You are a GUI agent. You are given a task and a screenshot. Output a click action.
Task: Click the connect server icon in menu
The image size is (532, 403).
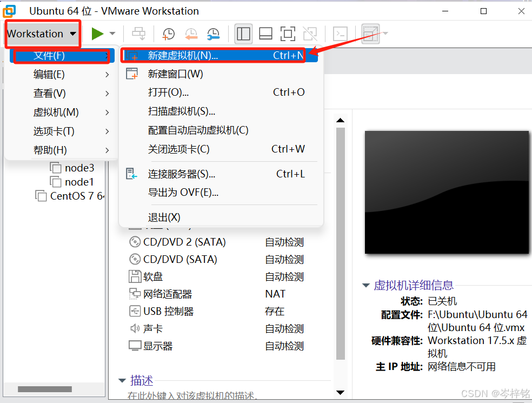[x=131, y=174]
